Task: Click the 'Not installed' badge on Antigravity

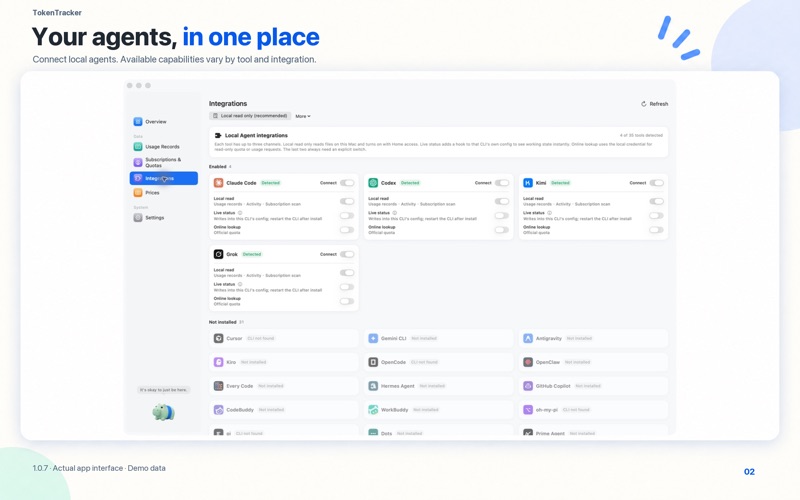Action: coord(579,338)
